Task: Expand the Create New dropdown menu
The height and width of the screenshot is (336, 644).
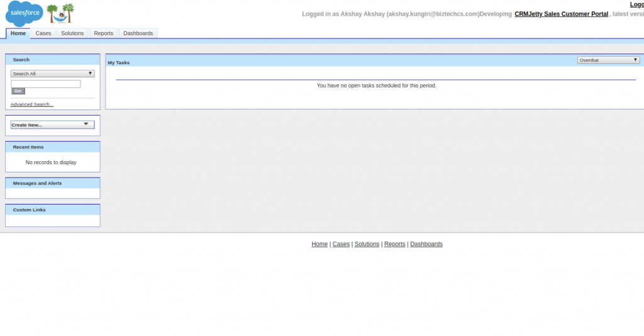Action: tap(53, 125)
